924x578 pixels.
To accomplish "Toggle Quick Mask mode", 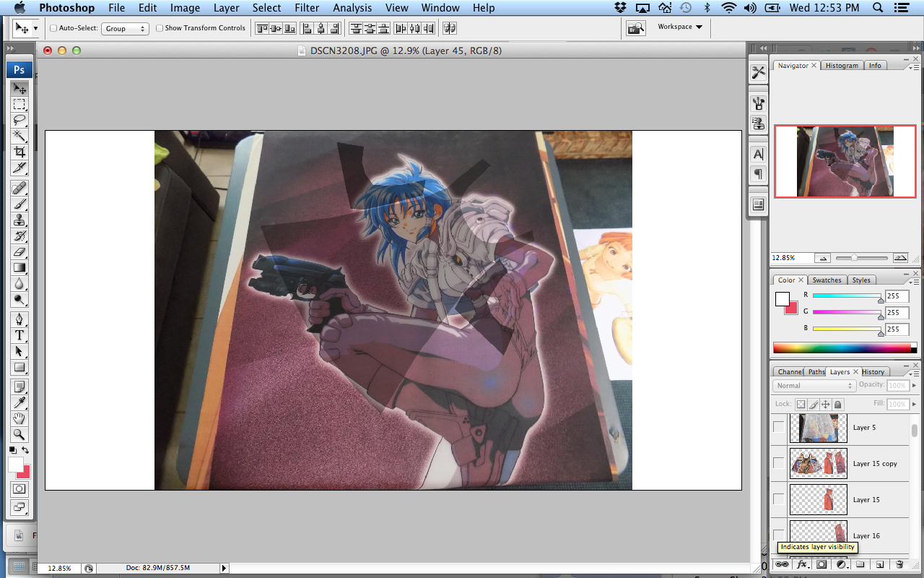I will point(19,489).
